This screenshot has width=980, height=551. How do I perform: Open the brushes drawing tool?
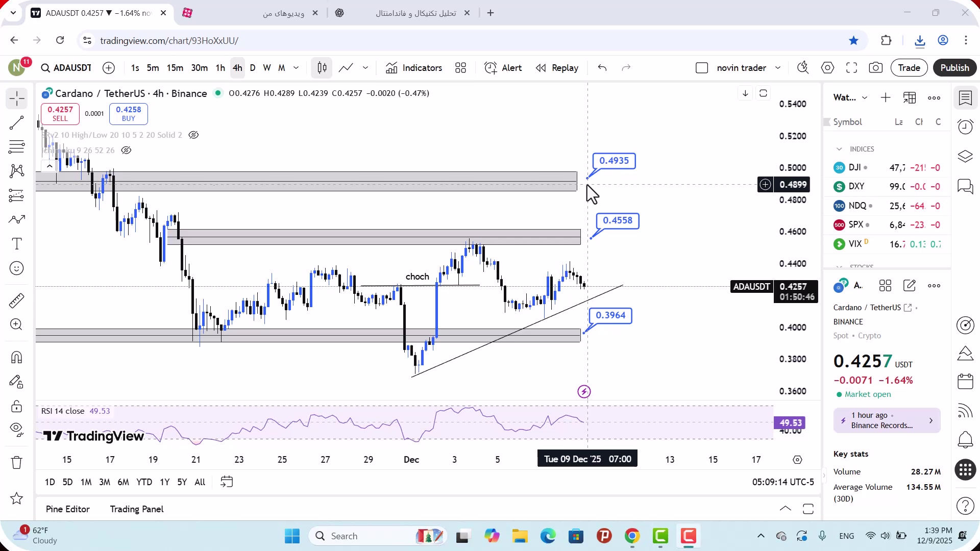pos(17,220)
